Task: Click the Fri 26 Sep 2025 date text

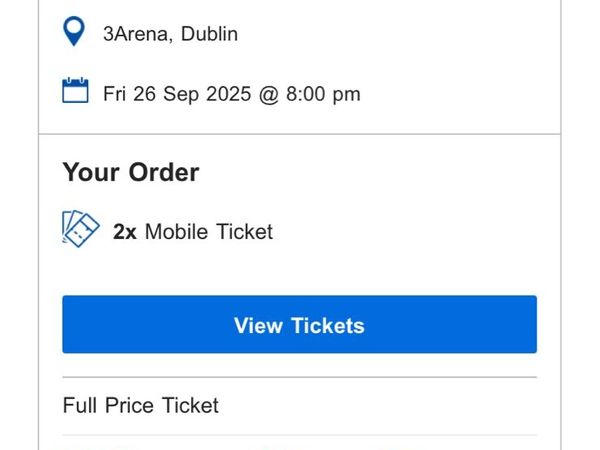Action: click(177, 94)
